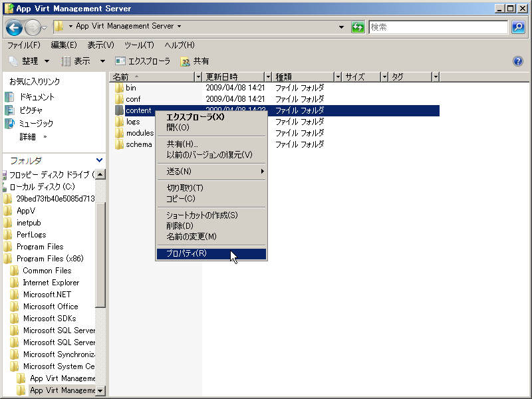Select the schema folder icon
This screenshot has width=532, height=399.
coord(119,144)
